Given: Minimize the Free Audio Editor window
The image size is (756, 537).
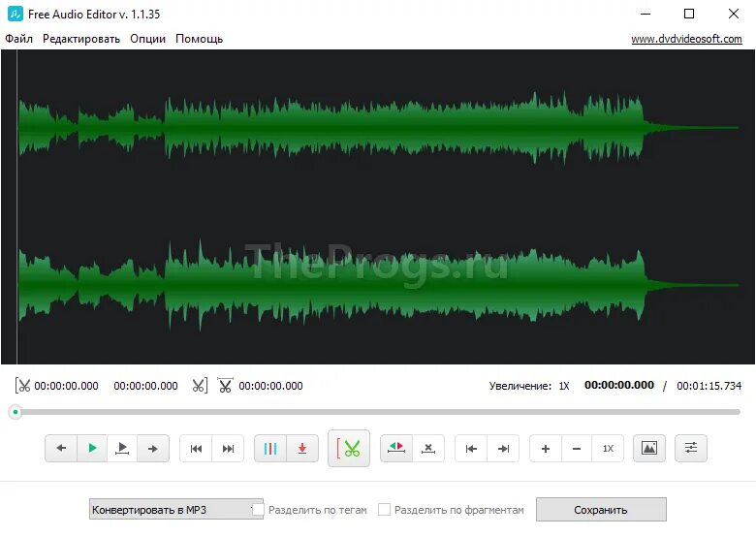Looking at the screenshot, I should [646, 14].
